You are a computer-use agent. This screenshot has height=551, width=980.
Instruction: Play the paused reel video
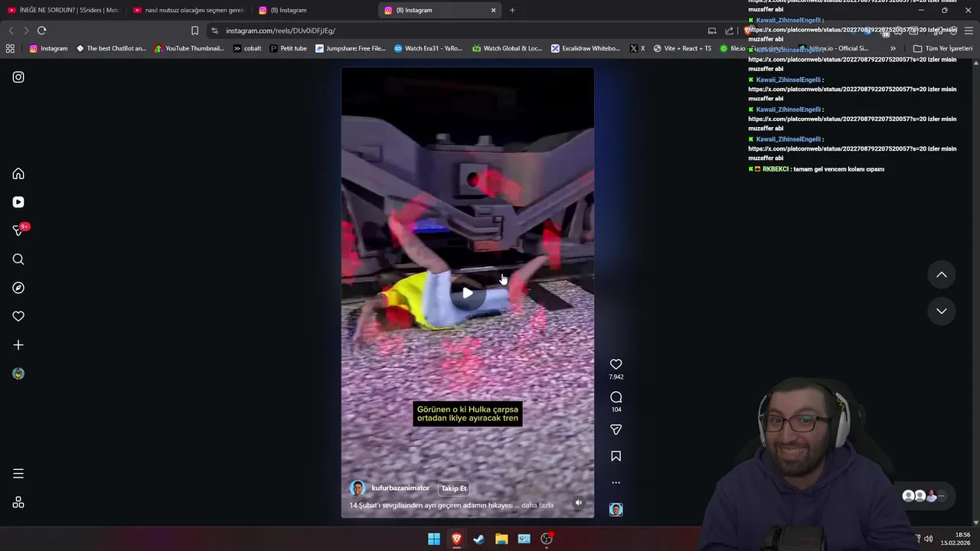click(467, 293)
